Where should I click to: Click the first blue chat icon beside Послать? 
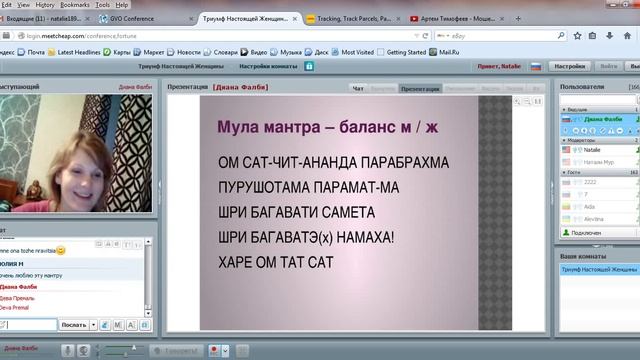click(105, 325)
